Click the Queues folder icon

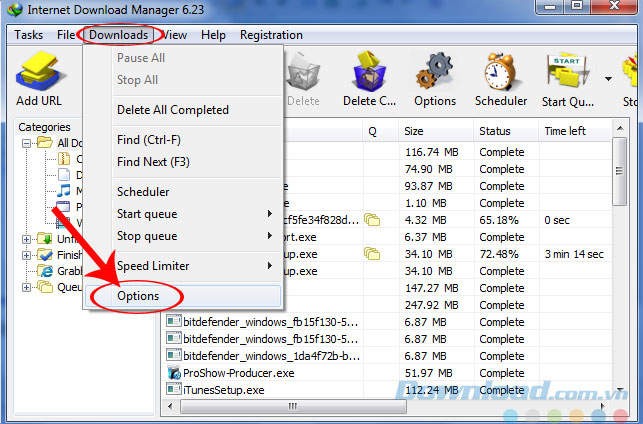click(x=45, y=287)
